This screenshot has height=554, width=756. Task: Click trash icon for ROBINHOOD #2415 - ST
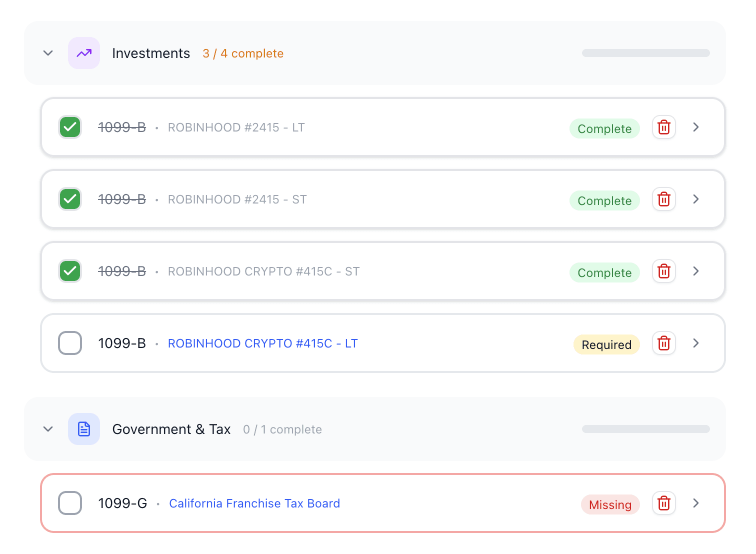click(663, 199)
